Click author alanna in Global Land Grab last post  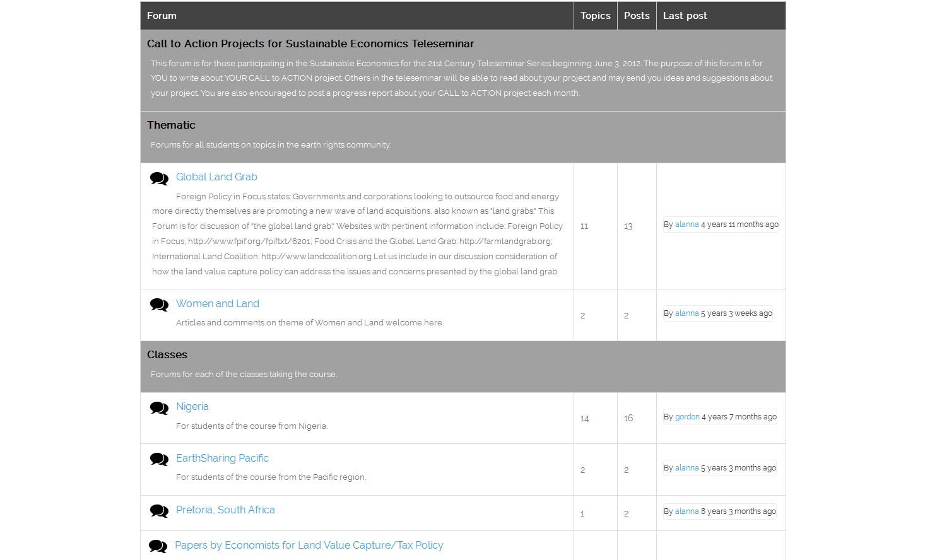[686, 225]
